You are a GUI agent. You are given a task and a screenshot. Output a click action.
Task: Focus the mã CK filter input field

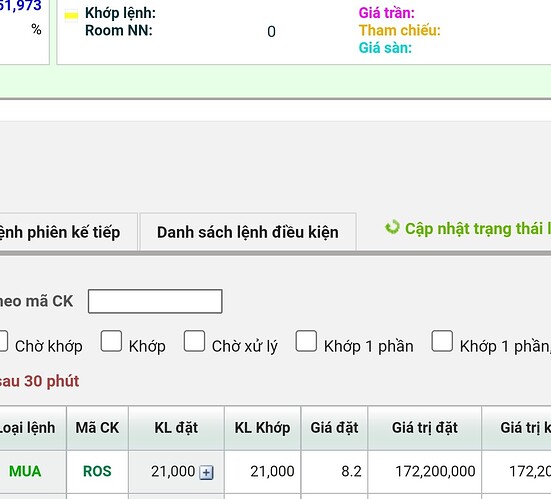155,301
